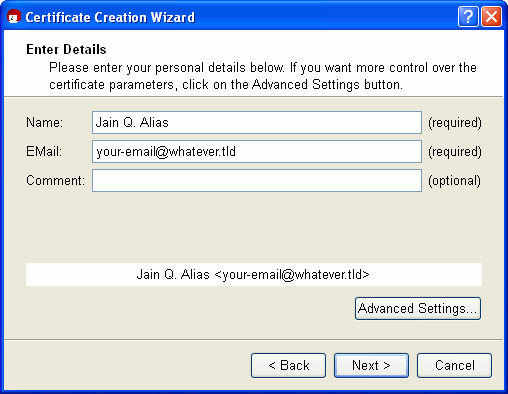
Task: Click the Certificate Creation Wizard title text
Action: click(110, 17)
